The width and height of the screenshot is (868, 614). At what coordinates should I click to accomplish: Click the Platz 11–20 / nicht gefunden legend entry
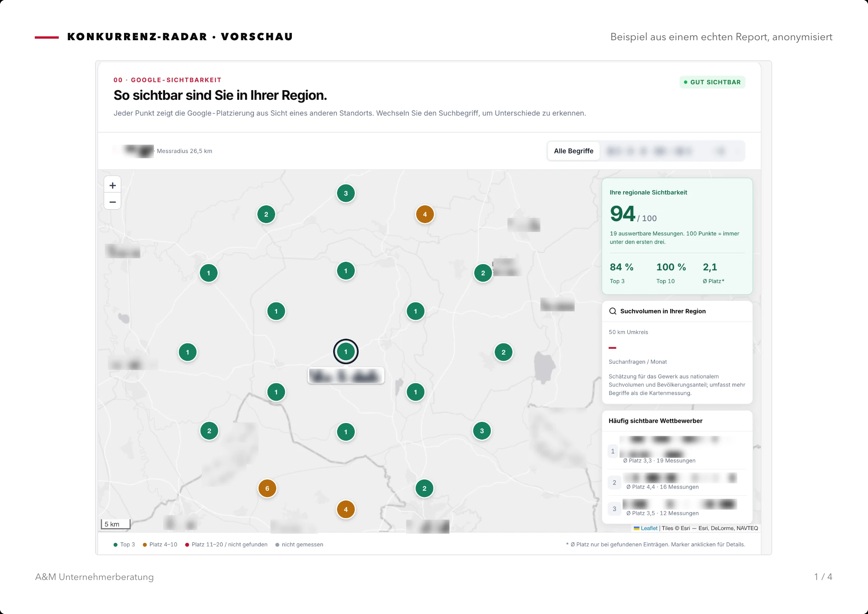pyautogui.click(x=226, y=544)
